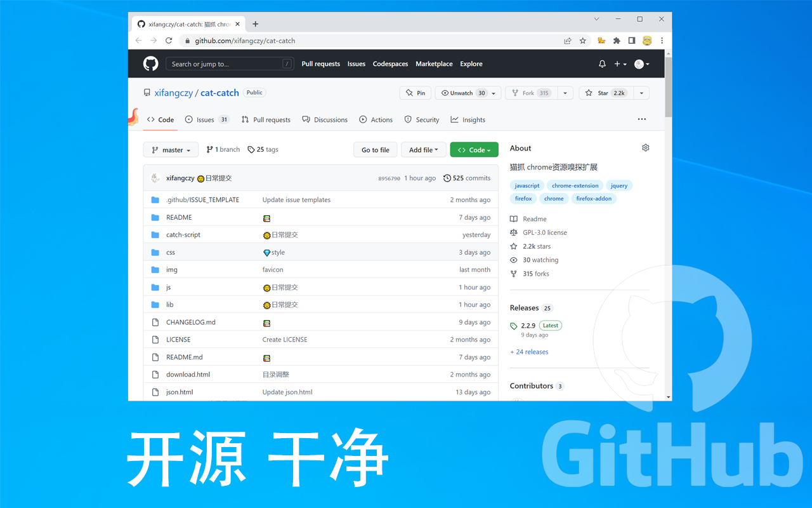Open the master branch dropdown
The height and width of the screenshot is (508, 812).
point(170,149)
